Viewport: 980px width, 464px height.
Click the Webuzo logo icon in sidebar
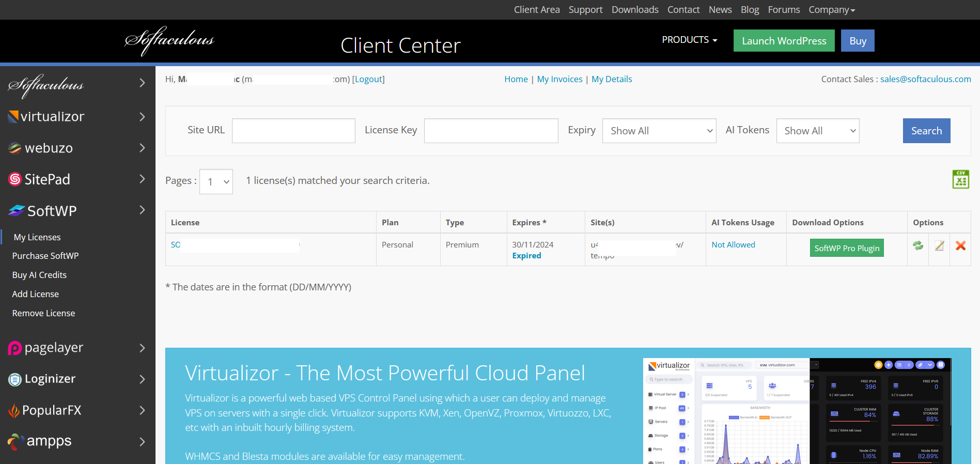15,148
